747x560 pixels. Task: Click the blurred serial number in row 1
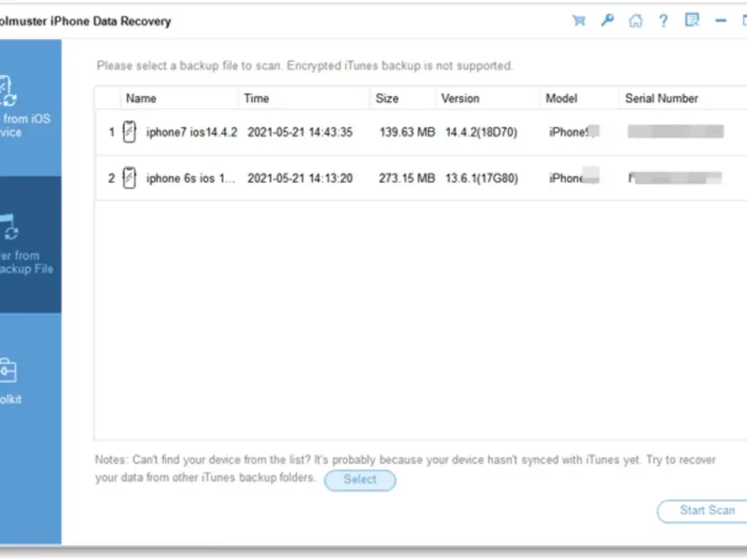point(675,132)
